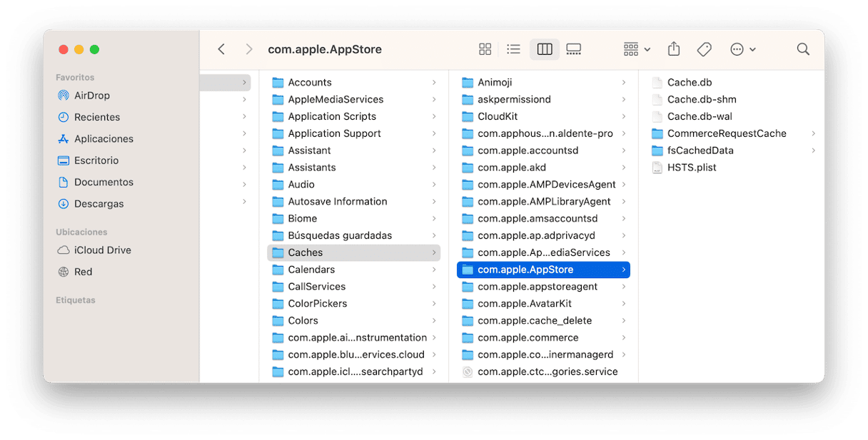
Task: Select the Búsquedas guardadas folder
Action: 354,235
